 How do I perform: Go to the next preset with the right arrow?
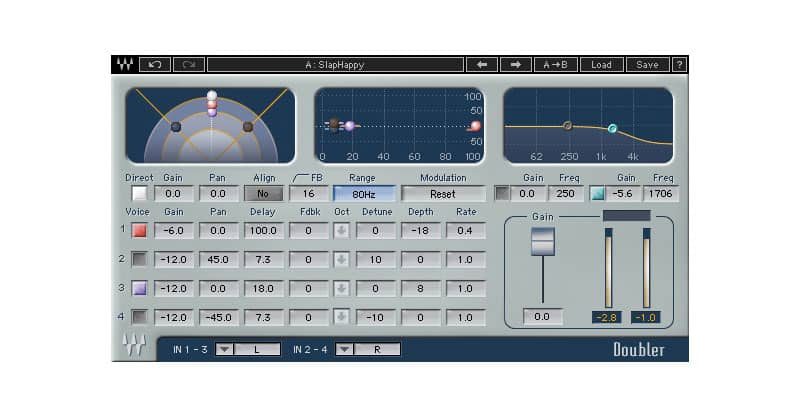point(515,65)
